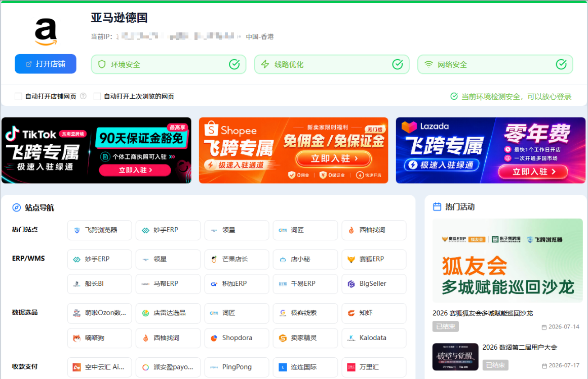Click 店雷达选品 icon
Image resolution: width=588 pixels, height=379 pixels.
coord(145,313)
